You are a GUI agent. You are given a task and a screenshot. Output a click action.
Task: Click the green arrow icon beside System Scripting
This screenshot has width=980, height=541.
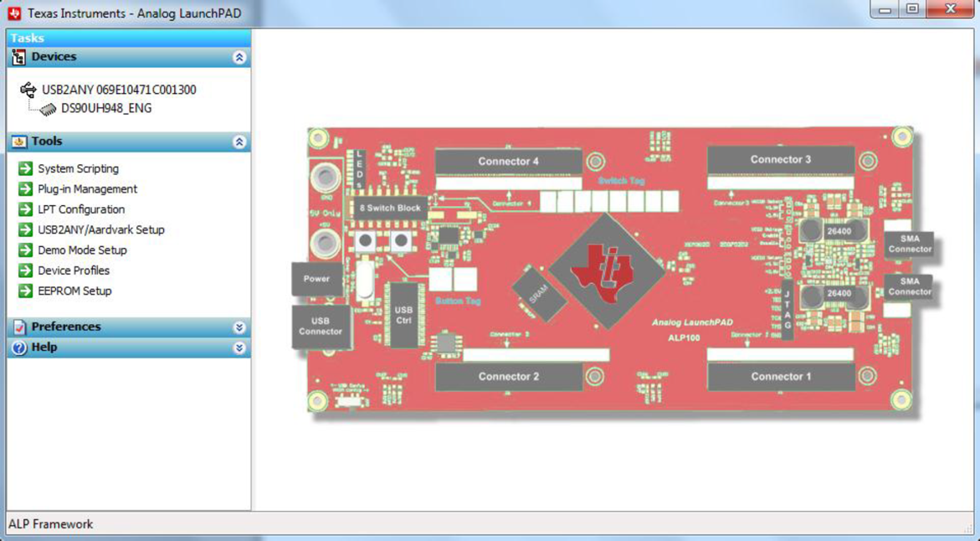[x=25, y=168]
